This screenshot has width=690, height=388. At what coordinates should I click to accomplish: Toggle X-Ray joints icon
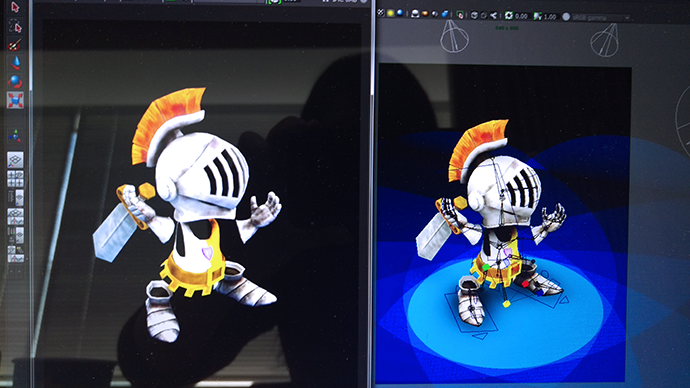[493, 15]
